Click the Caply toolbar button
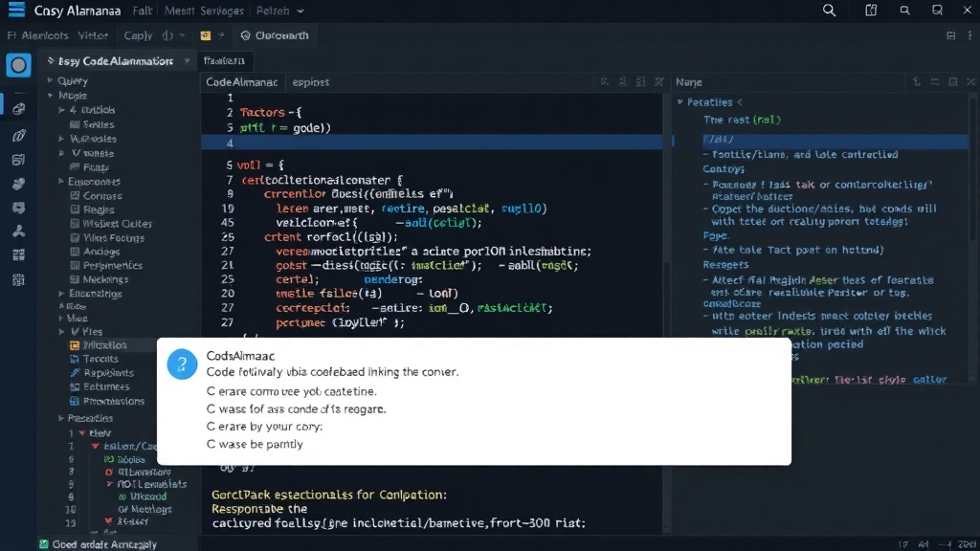The width and height of the screenshot is (980, 551). (x=138, y=35)
